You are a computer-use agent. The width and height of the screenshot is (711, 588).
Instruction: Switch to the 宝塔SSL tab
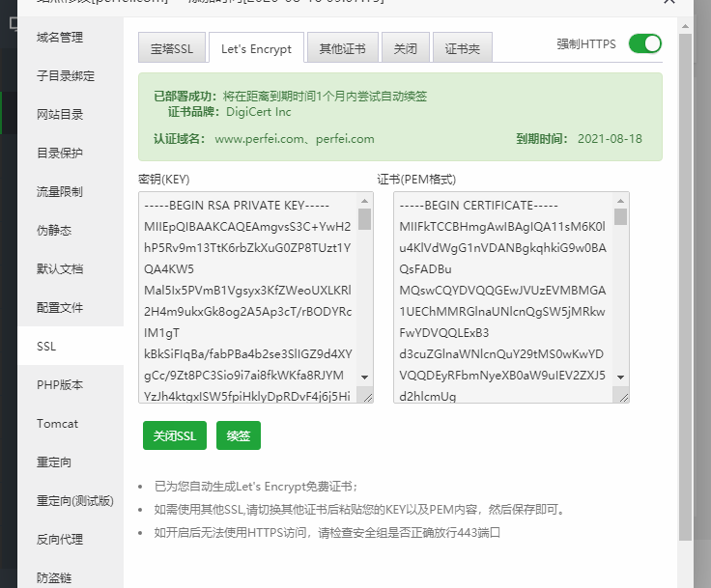(172, 47)
